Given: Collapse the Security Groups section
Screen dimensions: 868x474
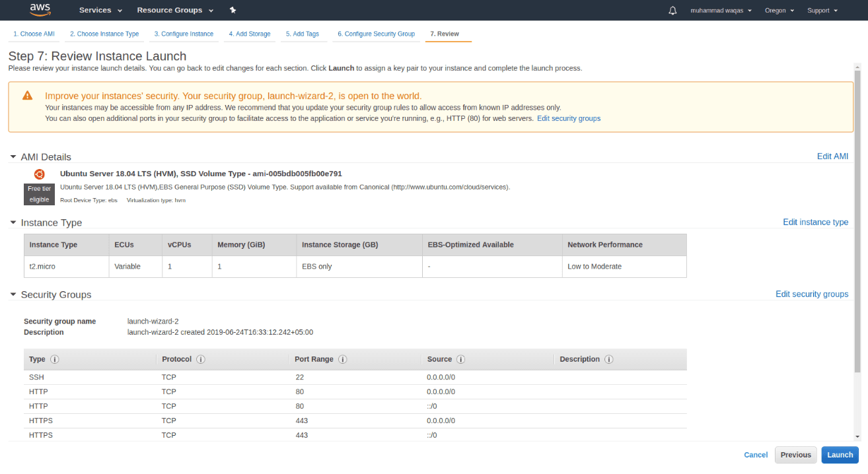Looking at the screenshot, I should coord(13,294).
